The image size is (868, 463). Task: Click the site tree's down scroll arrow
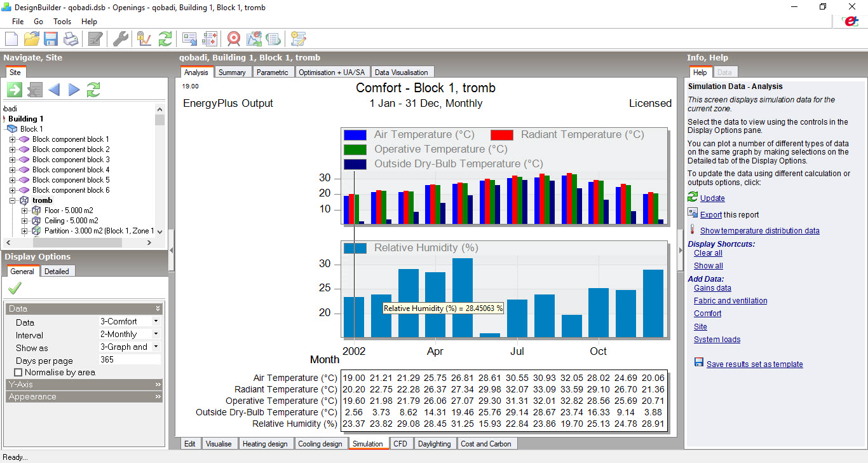point(159,232)
